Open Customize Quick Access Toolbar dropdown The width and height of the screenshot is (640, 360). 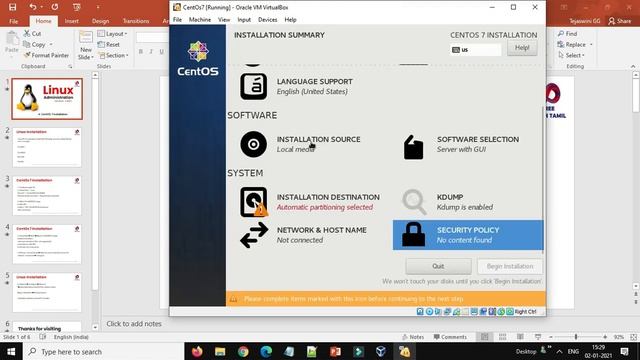98,7
